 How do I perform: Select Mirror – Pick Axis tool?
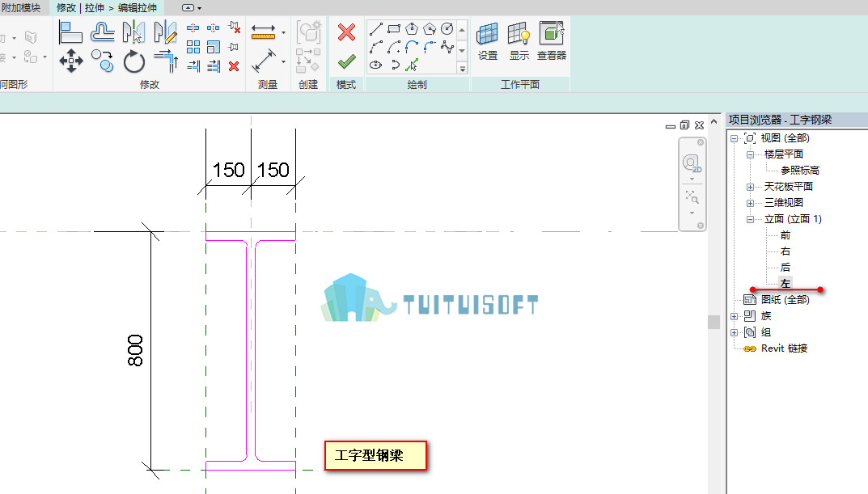(x=134, y=32)
